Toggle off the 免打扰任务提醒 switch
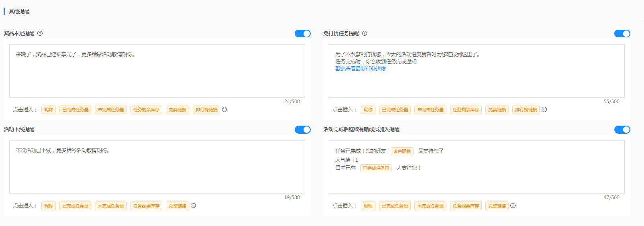The width and height of the screenshot is (644, 226). coord(622,33)
